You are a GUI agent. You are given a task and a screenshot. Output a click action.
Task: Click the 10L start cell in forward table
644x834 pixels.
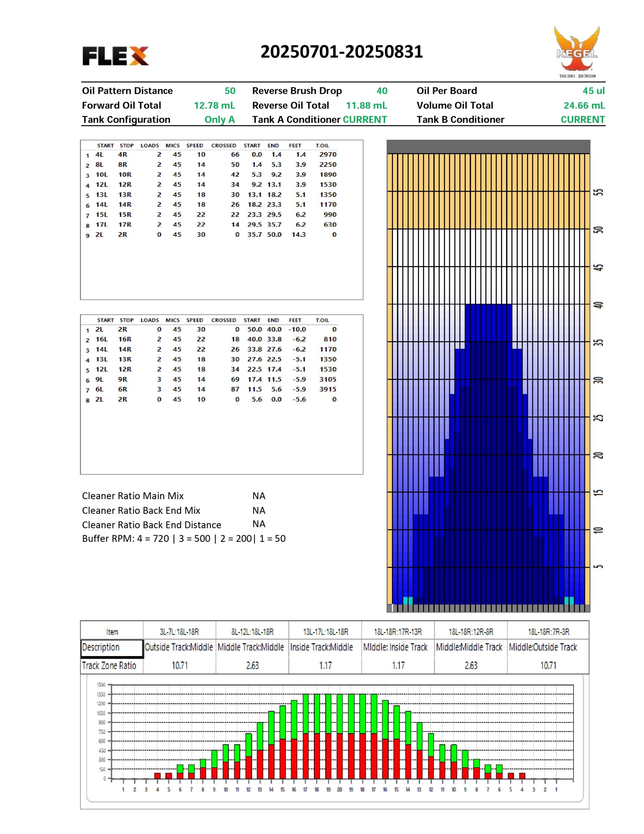point(102,175)
